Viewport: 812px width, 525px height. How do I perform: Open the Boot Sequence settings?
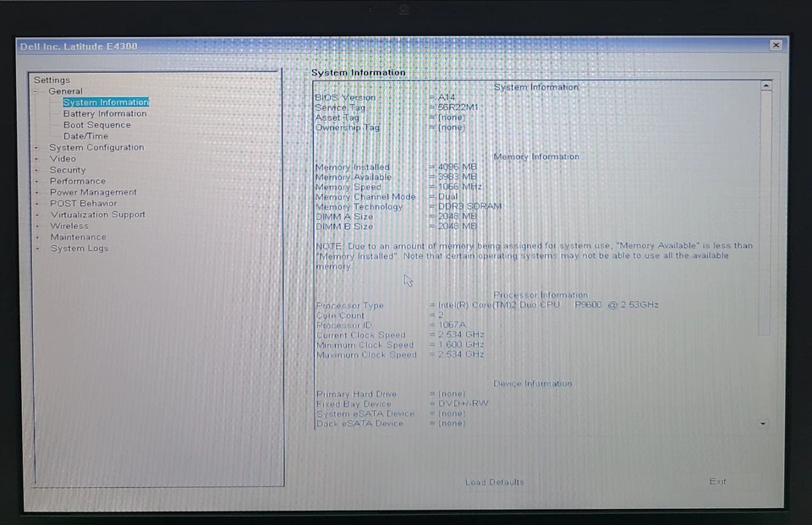[96, 124]
